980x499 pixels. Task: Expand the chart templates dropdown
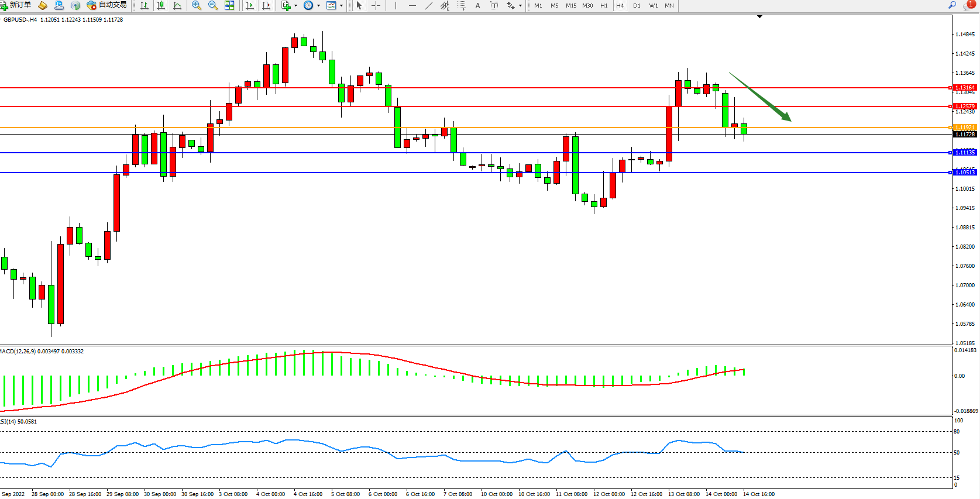tap(341, 6)
